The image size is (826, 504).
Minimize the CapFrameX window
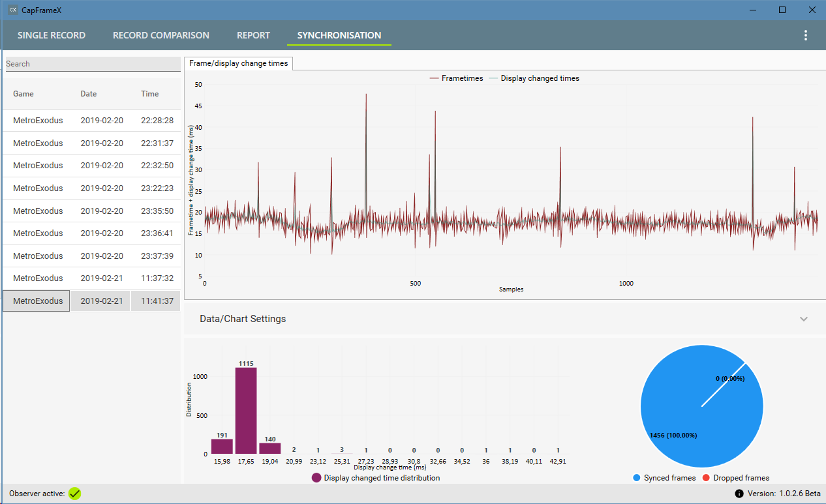pyautogui.click(x=752, y=10)
